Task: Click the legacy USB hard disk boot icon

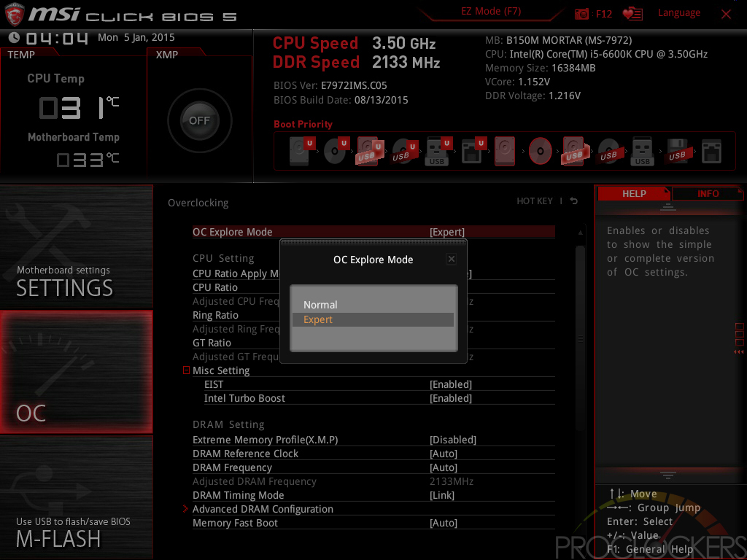Action: (x=576, y=151)
